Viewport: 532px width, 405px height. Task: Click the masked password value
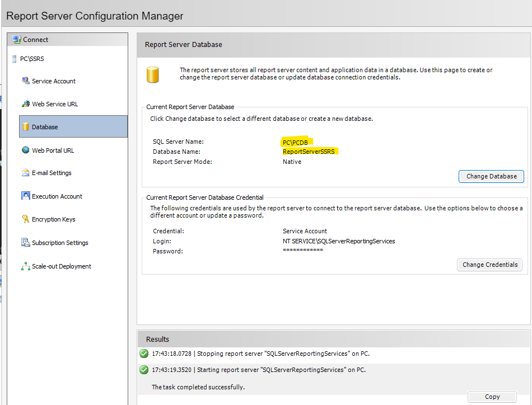point(302,251)
